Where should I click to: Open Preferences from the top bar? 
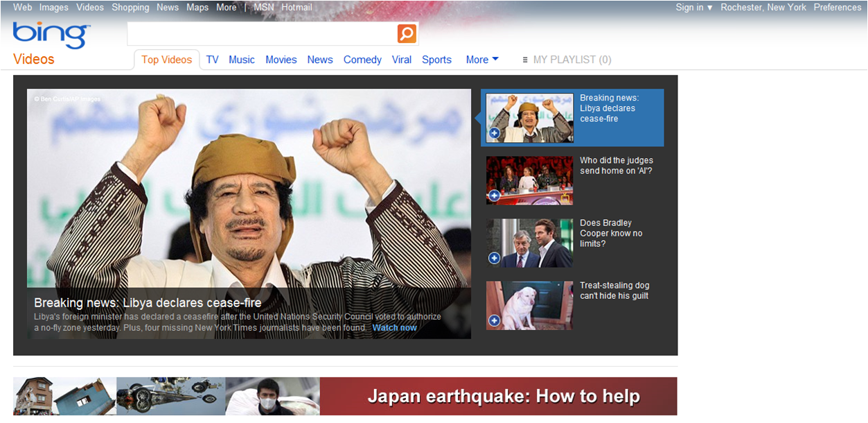click(x=837, y=7)
